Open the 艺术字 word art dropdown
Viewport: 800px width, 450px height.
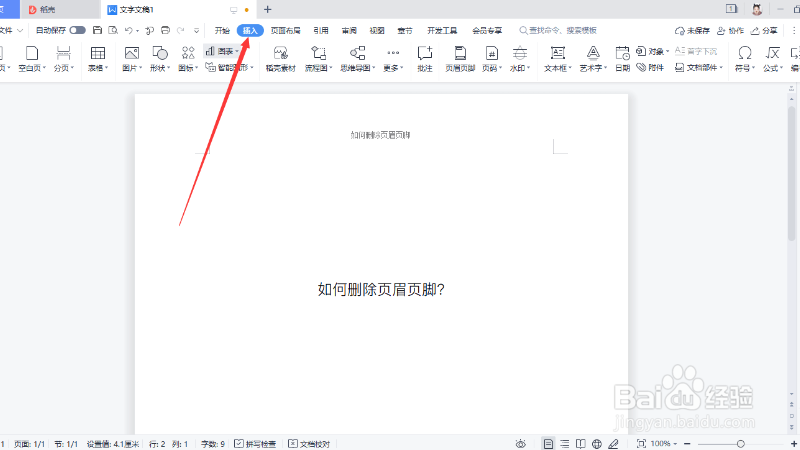[593, 59]
